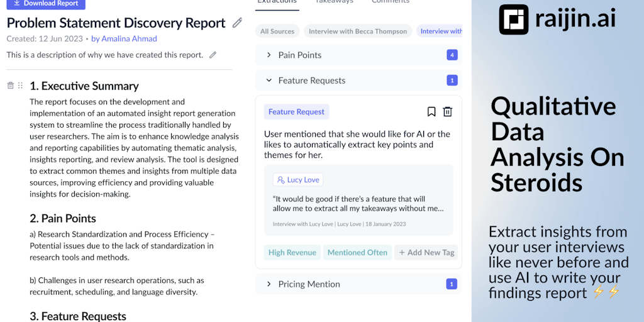Toggle the High Revenue tag
Screen dimensions: 644x322
pos(292,252)
